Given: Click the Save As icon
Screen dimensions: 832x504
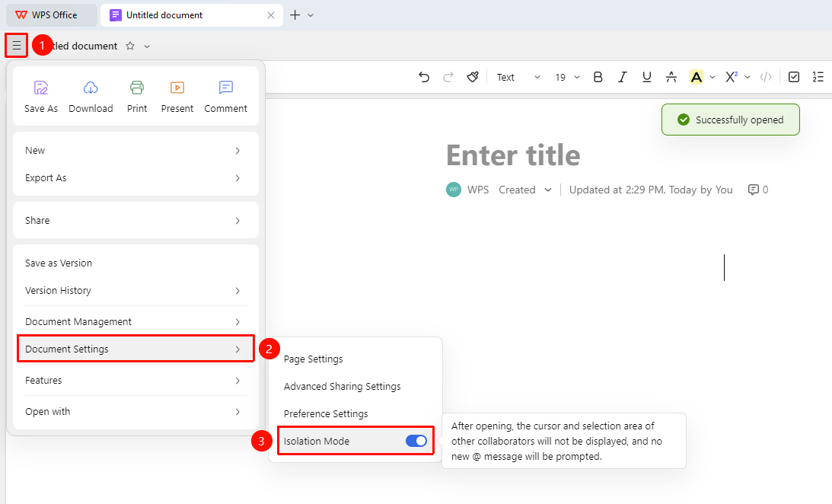Looking at the screenshot, I should [41, 88].
